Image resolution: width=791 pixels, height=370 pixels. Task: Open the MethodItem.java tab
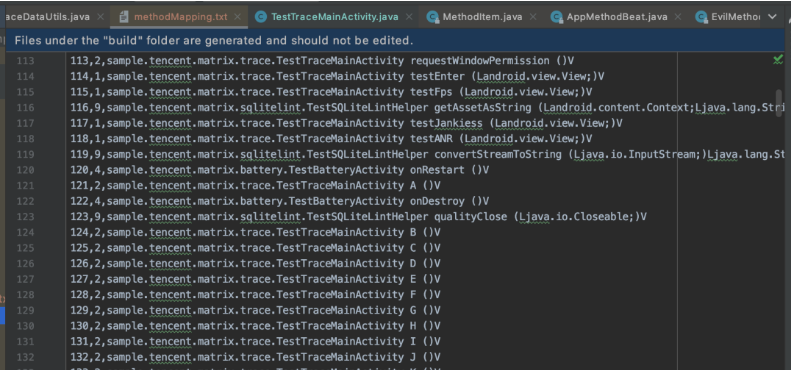pyautogui.click(x=482, y=17)
